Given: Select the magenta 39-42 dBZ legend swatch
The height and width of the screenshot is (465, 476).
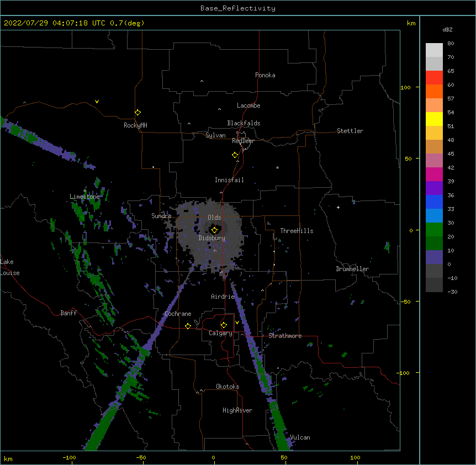Looking at the screenshot, I should (434, 174).
